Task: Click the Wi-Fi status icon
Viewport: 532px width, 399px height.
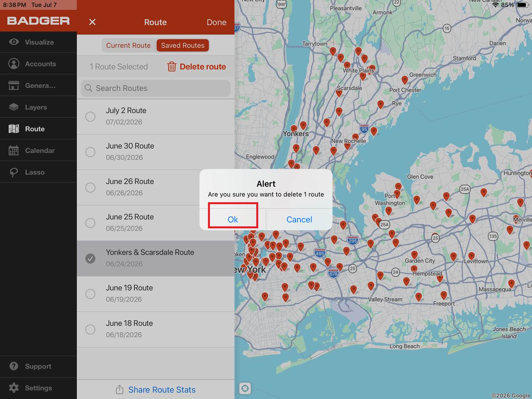Action: 496,5
